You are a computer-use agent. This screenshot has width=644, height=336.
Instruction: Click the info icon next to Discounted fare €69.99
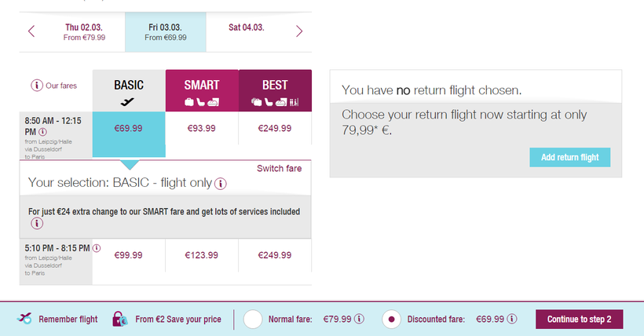coord(512,320)
